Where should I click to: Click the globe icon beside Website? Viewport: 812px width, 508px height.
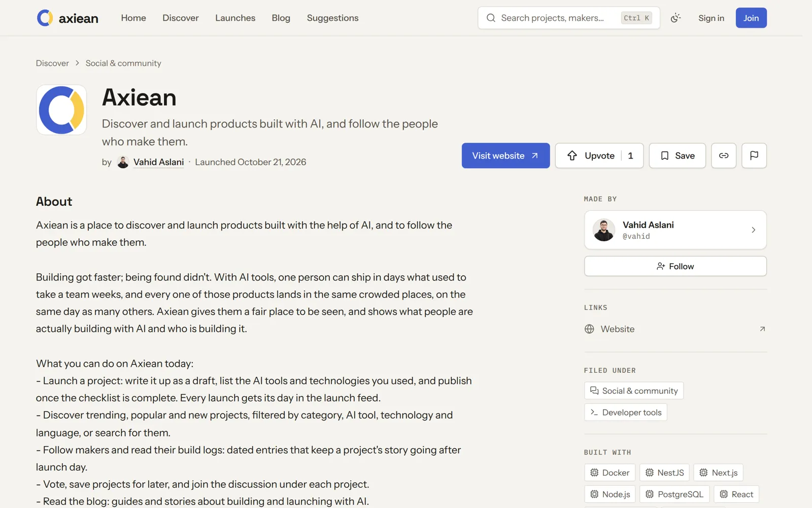click(x=589, y=329)
